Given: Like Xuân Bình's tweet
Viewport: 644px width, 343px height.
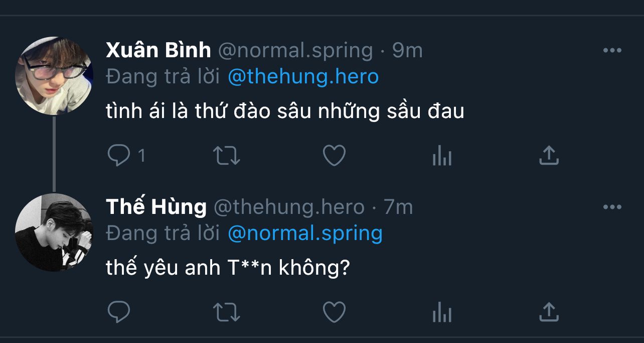Looking at the screenshot, I should [x=334, y=156].
